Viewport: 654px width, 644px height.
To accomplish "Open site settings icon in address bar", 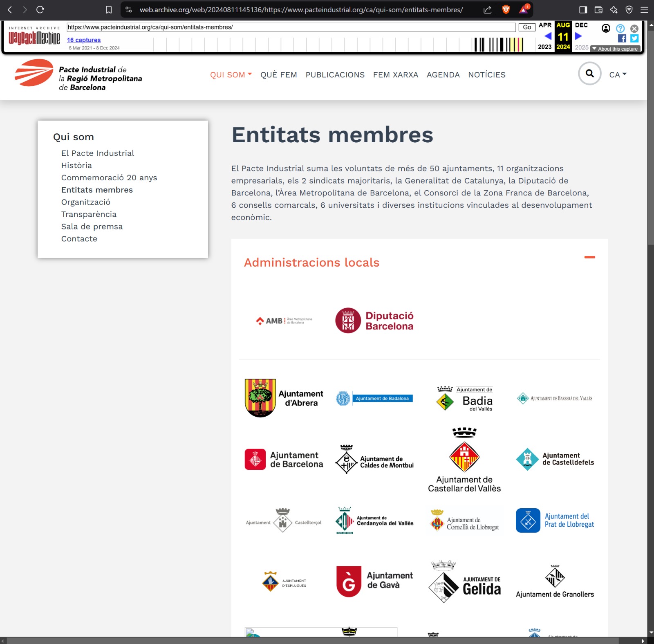I will pyautogui.click(x=129, y=10).
